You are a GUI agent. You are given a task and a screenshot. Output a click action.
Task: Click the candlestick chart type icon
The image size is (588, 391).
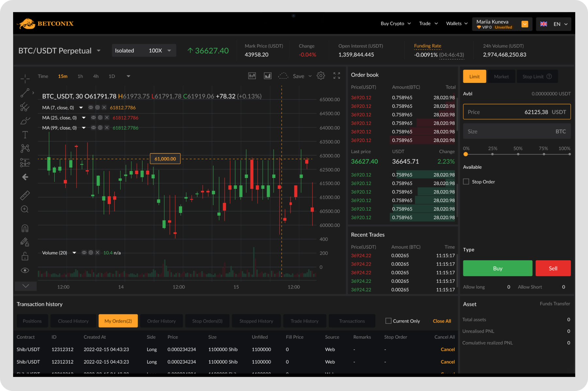pos(252,76)
